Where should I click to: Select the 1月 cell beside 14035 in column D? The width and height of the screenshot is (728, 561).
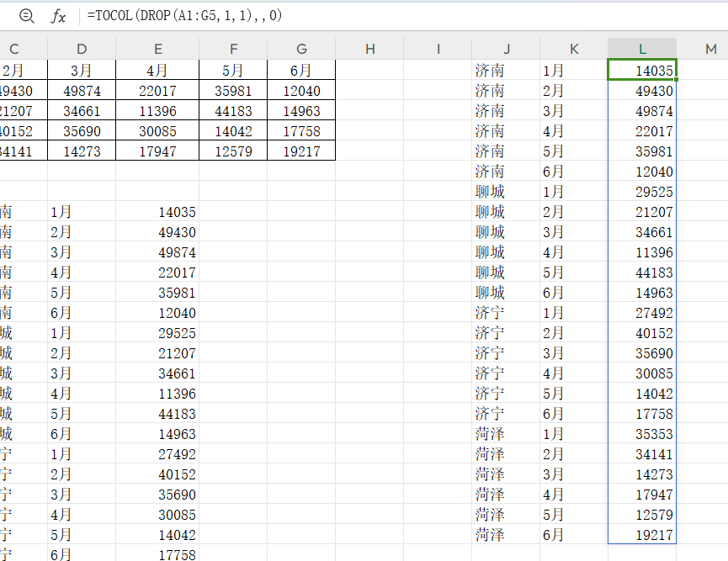click(82, 212)
